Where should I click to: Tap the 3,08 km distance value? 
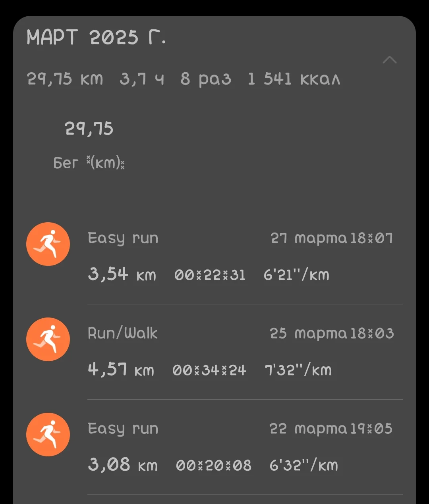[x=123, y=465]
